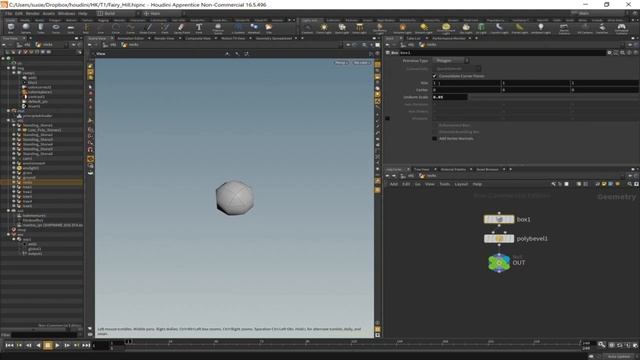Viewport: 640px width, 360px height.
Task: Click the network editor search magnifier icon
Action: click(x=630, y=184)
